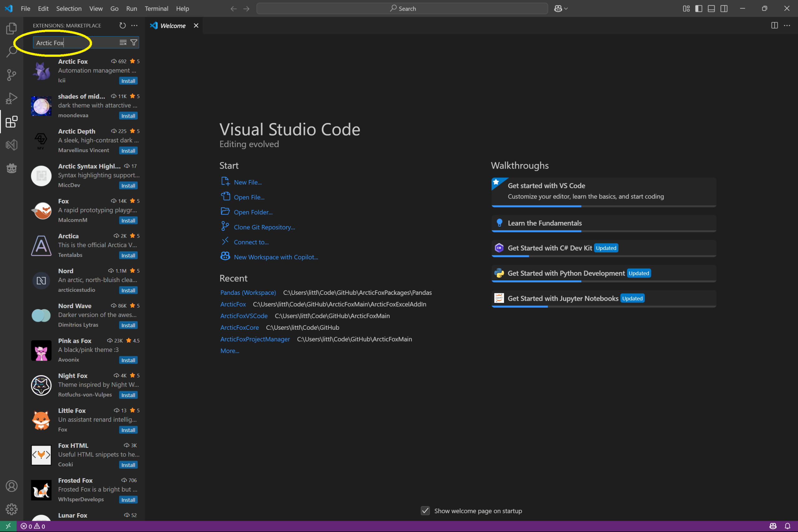798x532 pixels.
Task: Toggle primary side bar visibility
Action: 699,8
